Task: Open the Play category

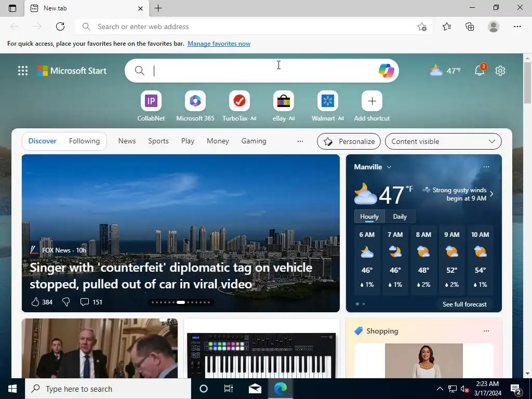Action: [x=188, y=141]
